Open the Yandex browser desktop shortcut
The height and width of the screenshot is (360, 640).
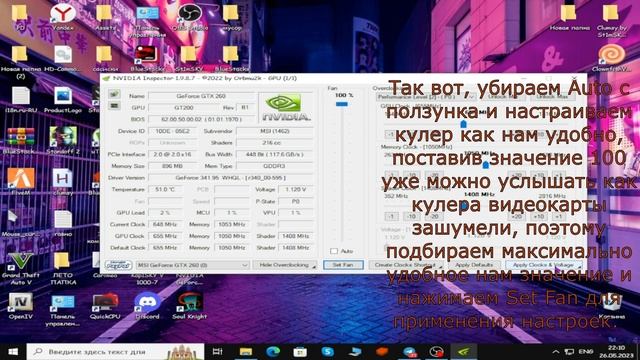tap(63, 17)
